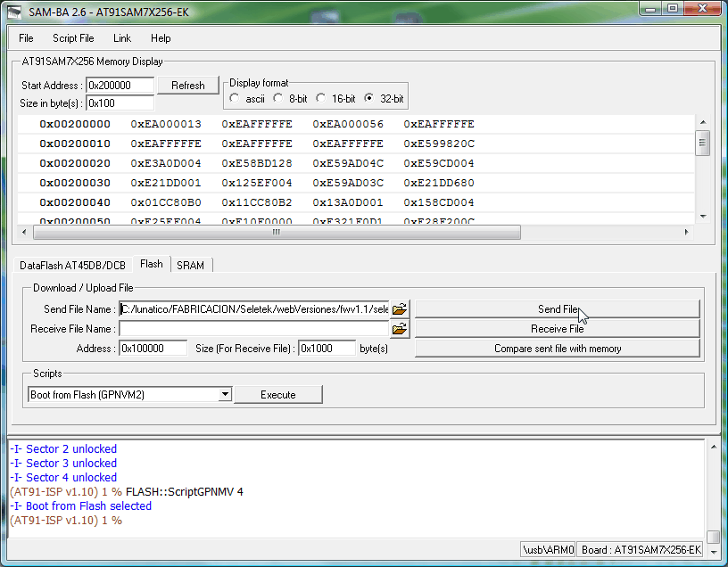Click console log scroll down arrow

click(x=714, y=552)
